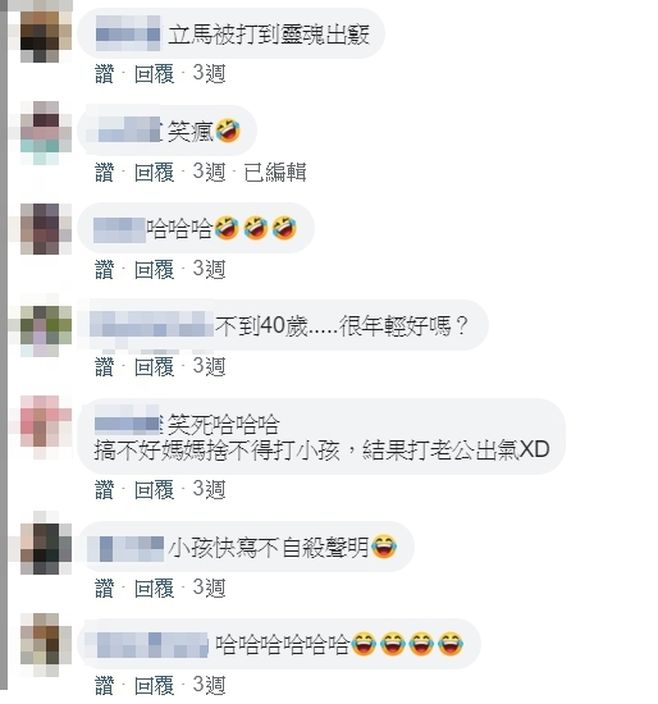This screenshot has width=658, height=704.
Task: Like the 笑瘋 comment
Action: point(104,172)
